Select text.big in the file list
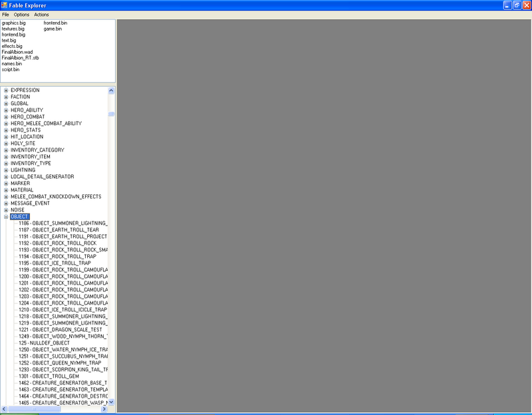 click(9, 41)
